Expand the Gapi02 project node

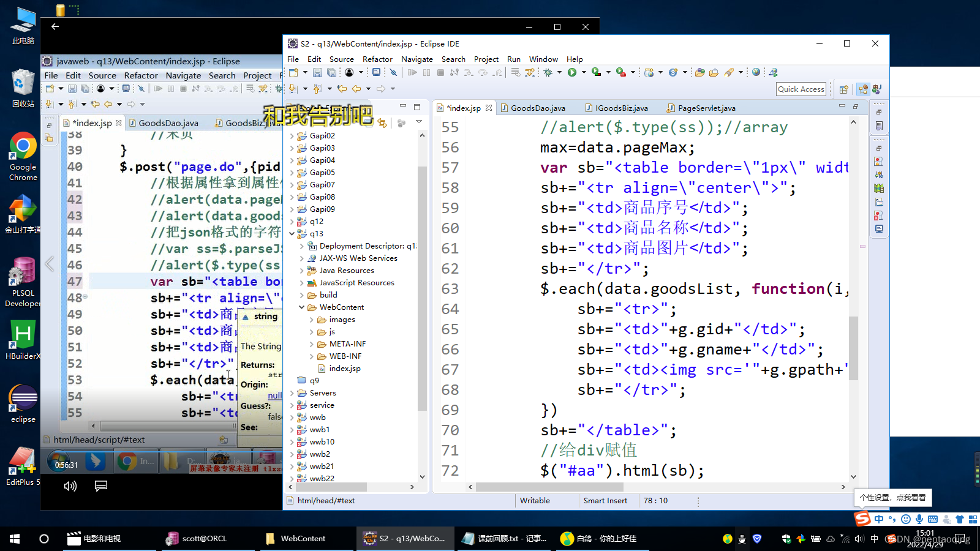click(x=292, y=135)
